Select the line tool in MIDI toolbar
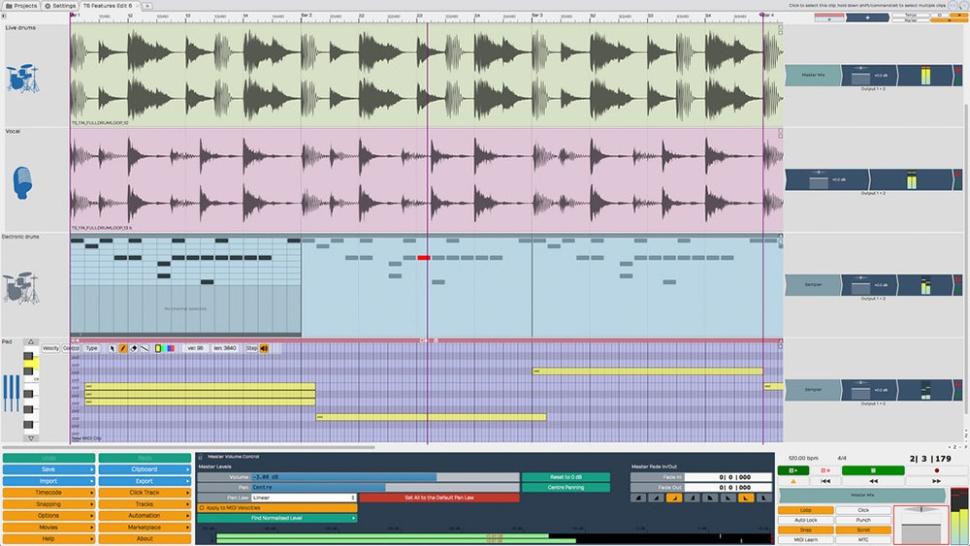This screenshot has height=546, width=970. coord(144,348)
